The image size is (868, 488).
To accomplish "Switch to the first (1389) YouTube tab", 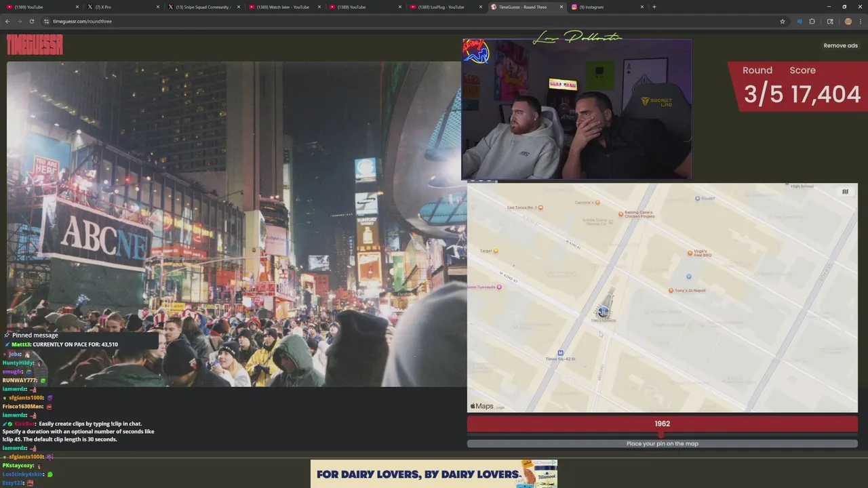I will click(x=41, y=7).
